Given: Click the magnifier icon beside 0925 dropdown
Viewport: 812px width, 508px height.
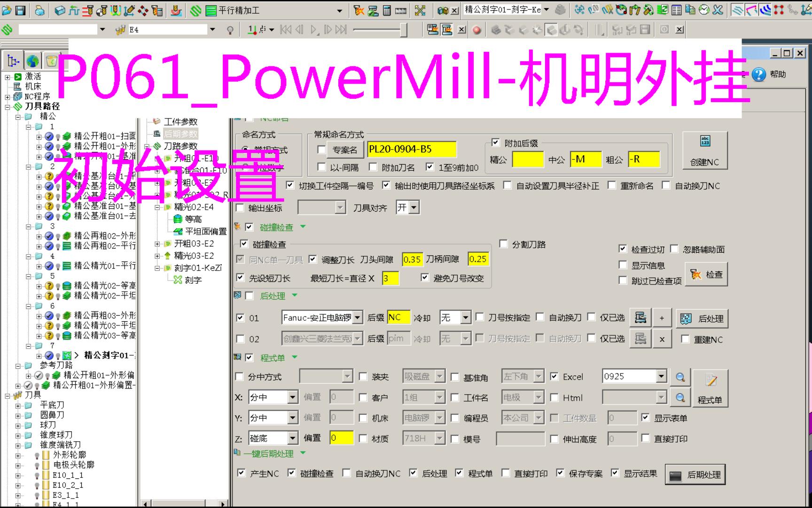Looking at the screenshot, I should (679, 377).
